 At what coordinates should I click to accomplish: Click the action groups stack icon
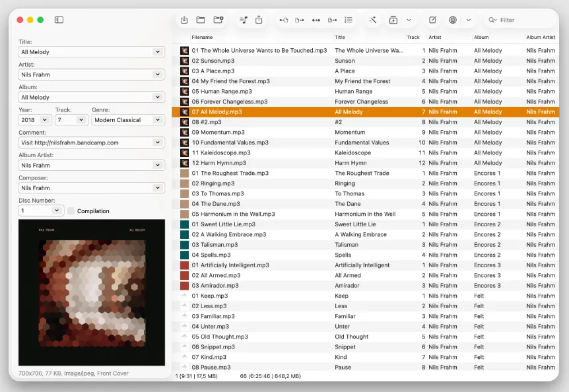[393, 20]
